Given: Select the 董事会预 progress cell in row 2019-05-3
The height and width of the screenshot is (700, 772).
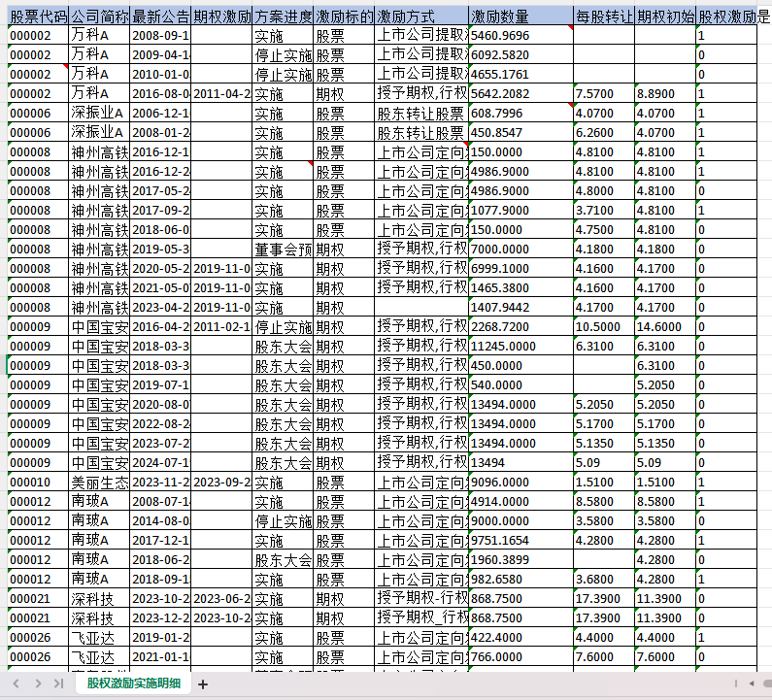Looking at the screenshot, I should click(283, 250).
